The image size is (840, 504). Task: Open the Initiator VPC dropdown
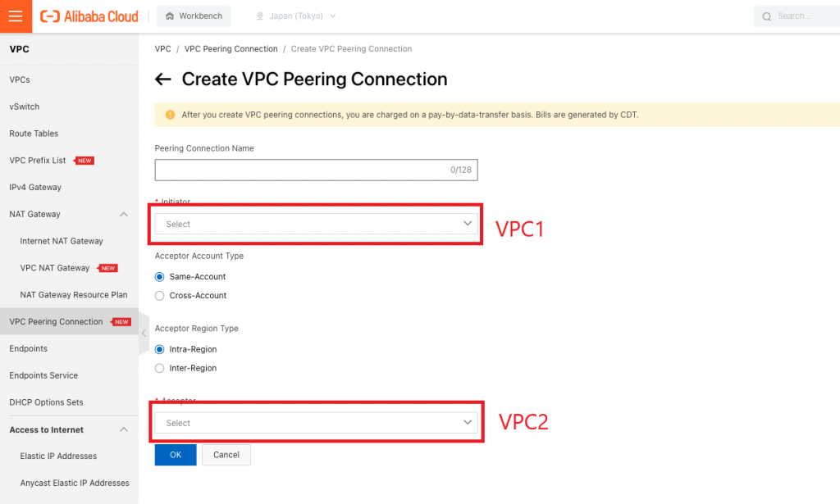coord(316,224)
